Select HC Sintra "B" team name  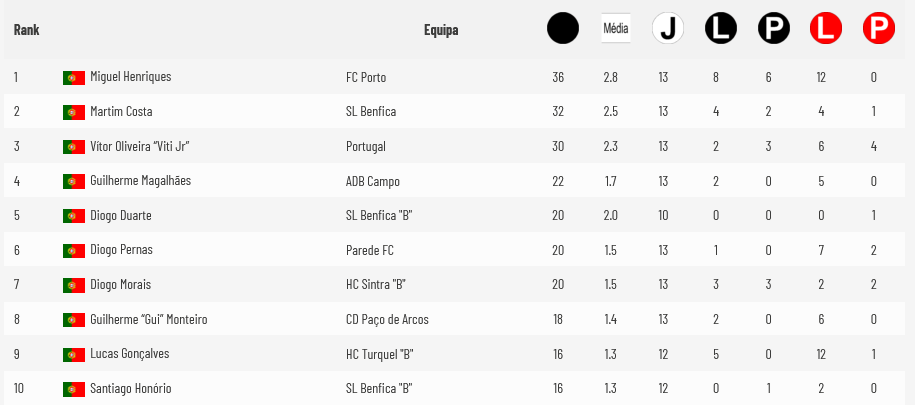tap(376, 285)
